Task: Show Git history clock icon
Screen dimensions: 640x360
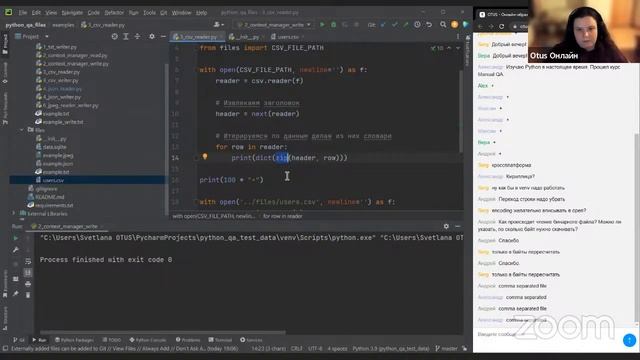Action: click(417, 25)
